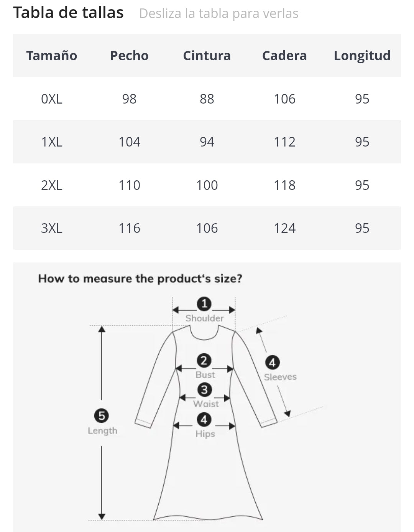
Task: Click the 'Tabla de tallas' heading
Action: point(69,13)
